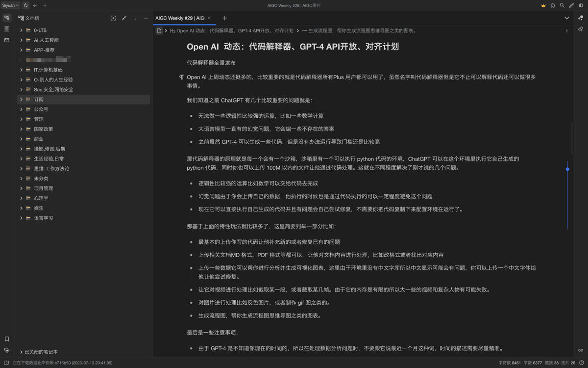
Task: Toggle dock visibility from status bar icon
Action: pos(6,363)
